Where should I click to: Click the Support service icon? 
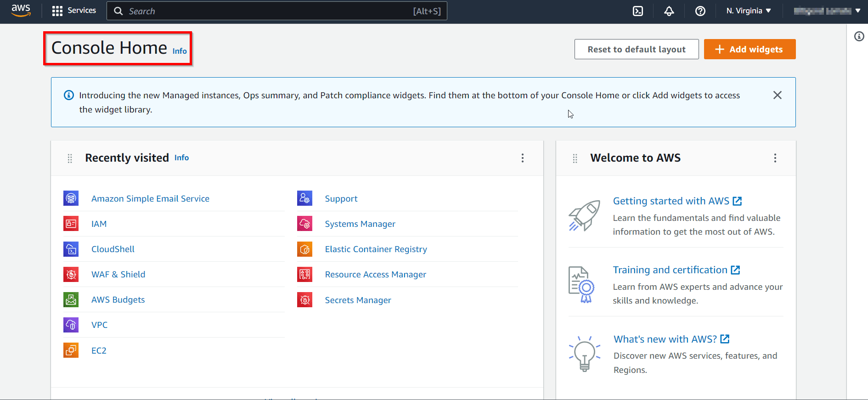[x=304, y=198]
